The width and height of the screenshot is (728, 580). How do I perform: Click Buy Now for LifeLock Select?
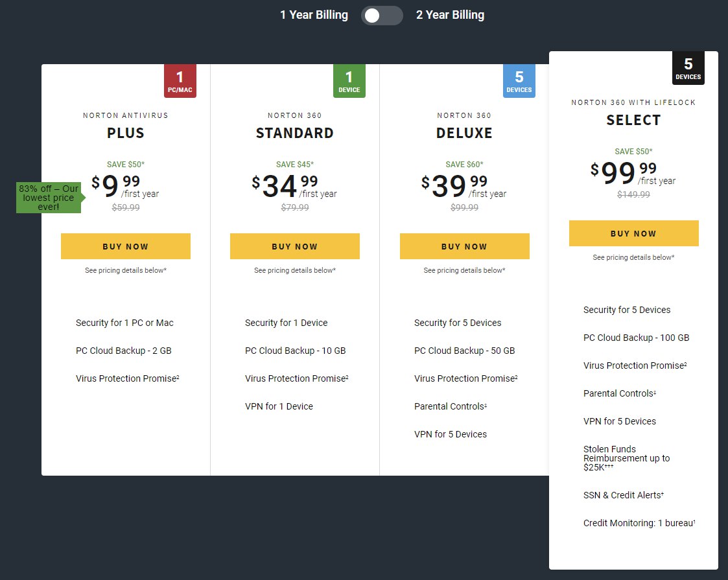pos(634,233)
